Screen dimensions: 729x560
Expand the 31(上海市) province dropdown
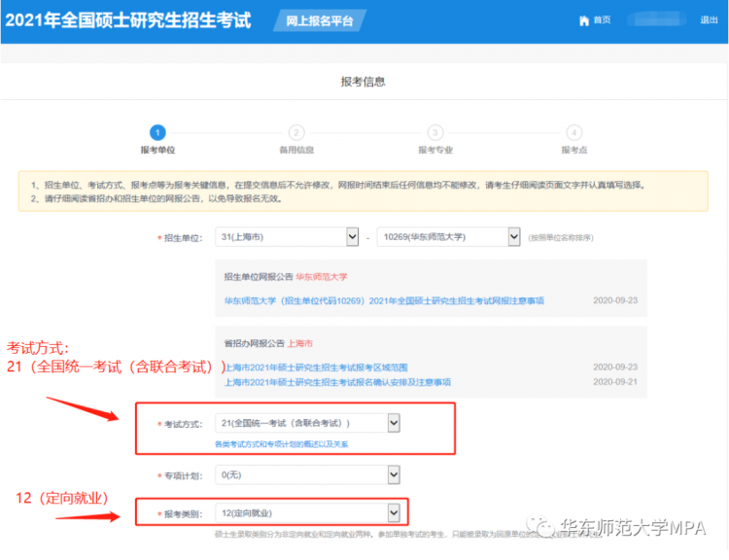pyautogui.click(x=288, y=236)
